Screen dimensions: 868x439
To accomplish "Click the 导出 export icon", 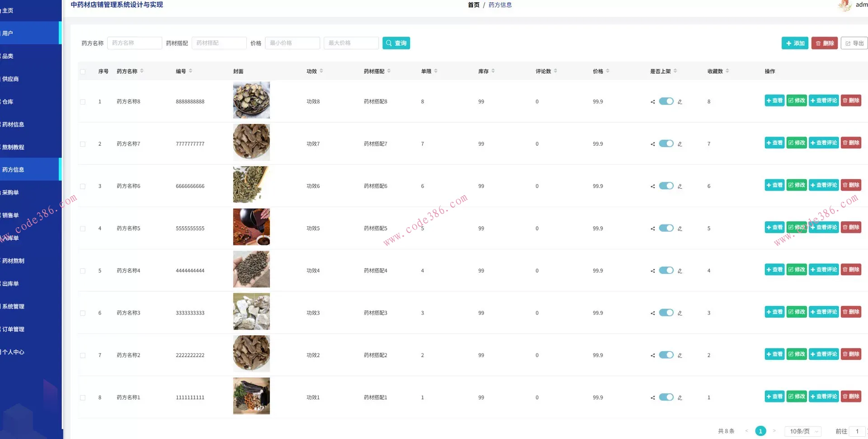I will click(x=848, y=43).
